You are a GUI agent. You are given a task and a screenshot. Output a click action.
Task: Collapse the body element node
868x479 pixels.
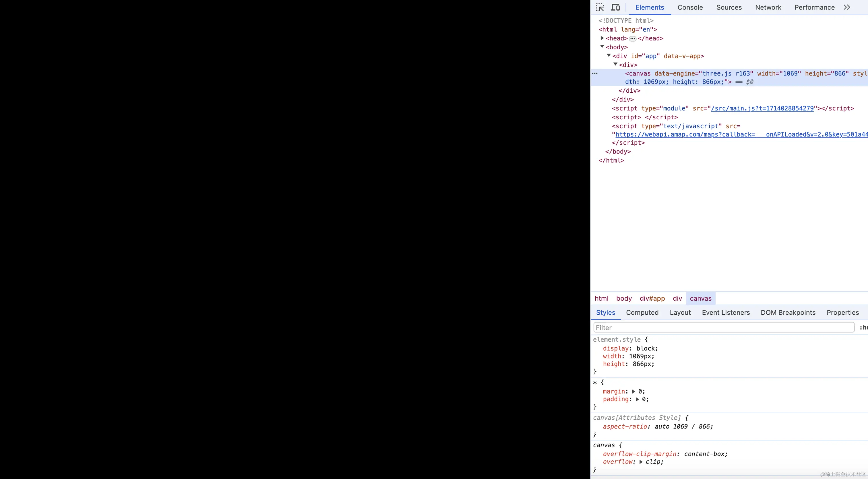click(602, 47)
